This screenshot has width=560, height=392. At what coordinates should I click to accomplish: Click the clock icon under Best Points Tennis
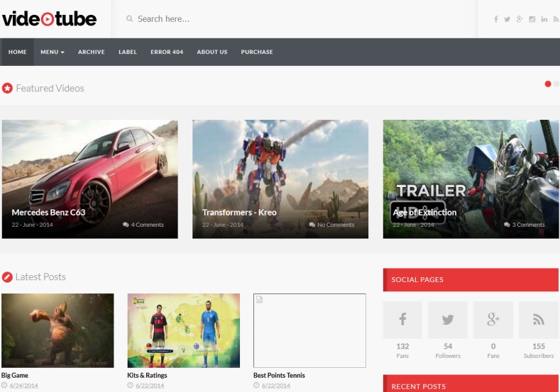[256, 385]
